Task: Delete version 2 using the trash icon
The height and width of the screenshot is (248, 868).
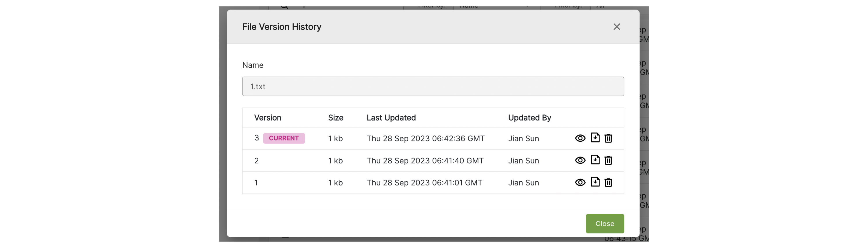Action: point(608,161)
